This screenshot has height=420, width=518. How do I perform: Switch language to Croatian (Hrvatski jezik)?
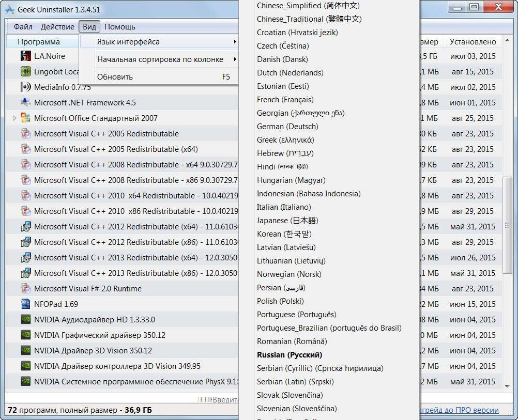click(x=297, y=33)
